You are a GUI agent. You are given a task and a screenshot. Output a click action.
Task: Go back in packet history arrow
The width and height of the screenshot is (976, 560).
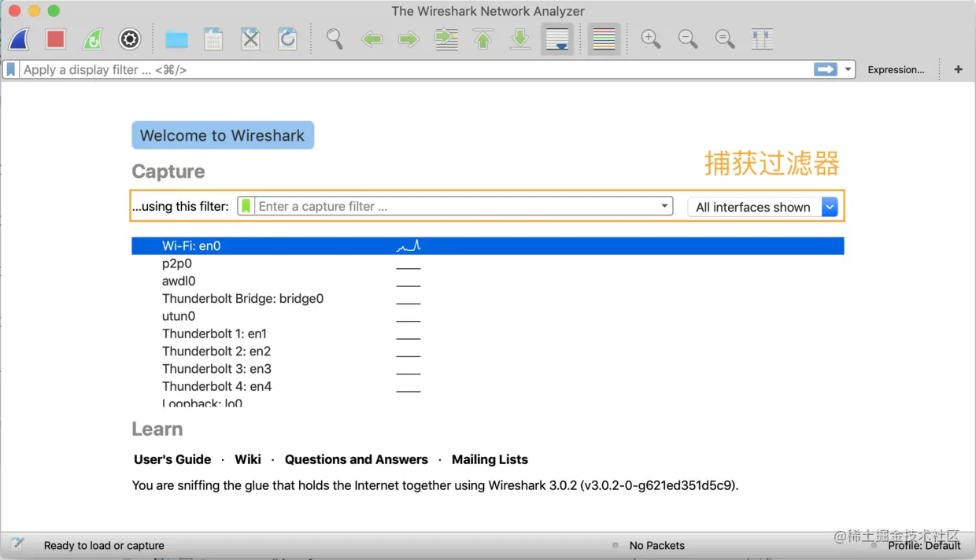372,39
